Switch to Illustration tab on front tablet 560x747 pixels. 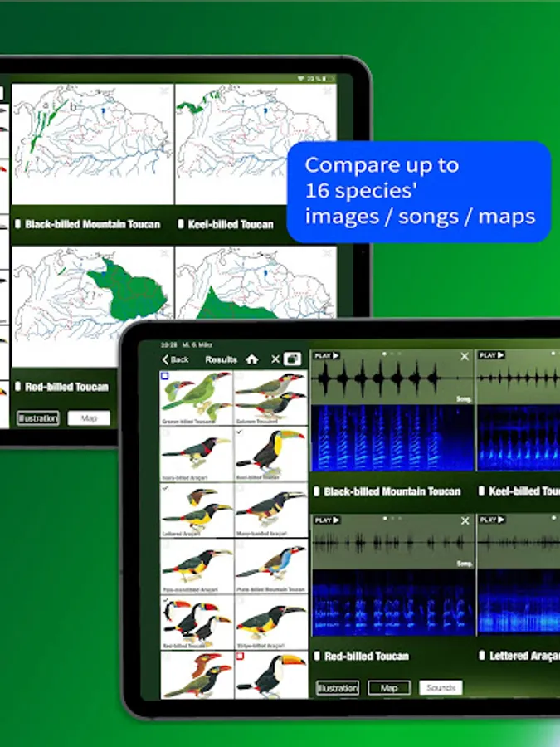pyautogui.click(x=338, y=688)
